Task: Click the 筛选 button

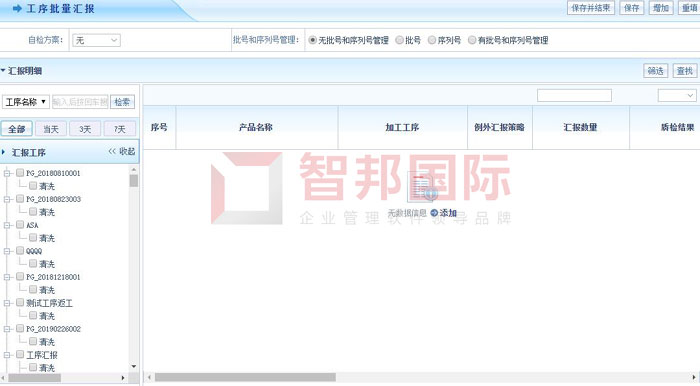Action: click(655, 71)
